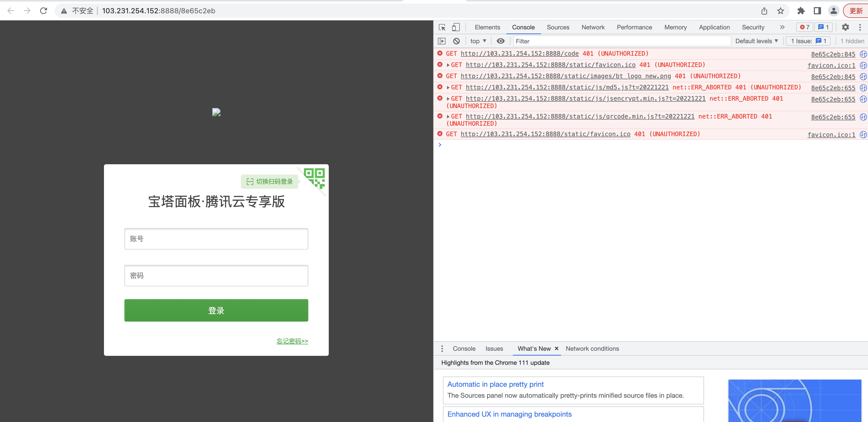Open the Memory tab
The width and height of the screenshot is (868, 422).
[675, 27]
